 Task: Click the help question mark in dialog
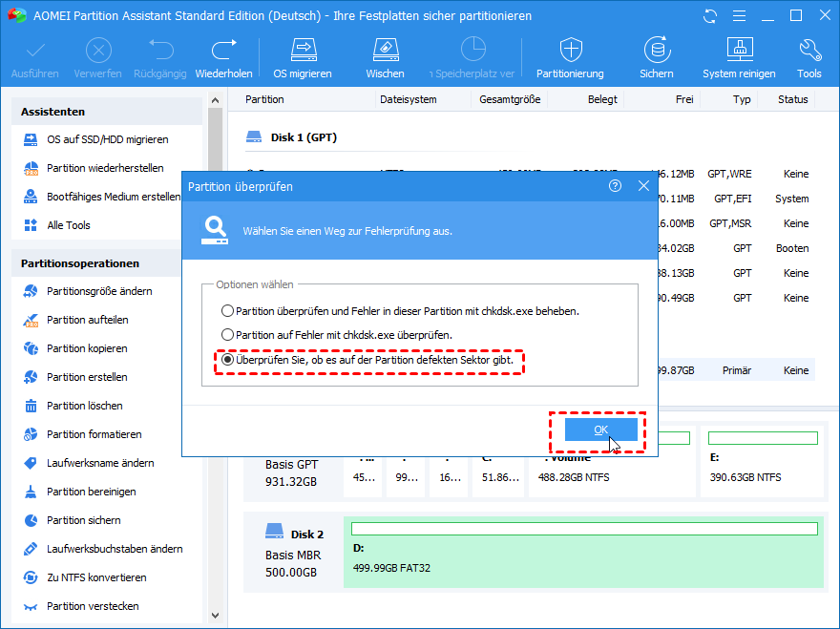tap(615, 186)
